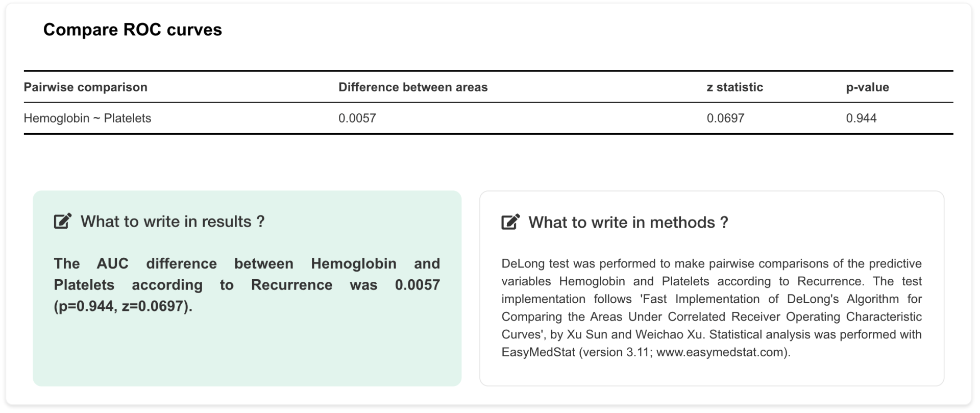Select the 'Difference between areas' column header
The width and height of the screenshot is (980, 413).
click(413, 87)
